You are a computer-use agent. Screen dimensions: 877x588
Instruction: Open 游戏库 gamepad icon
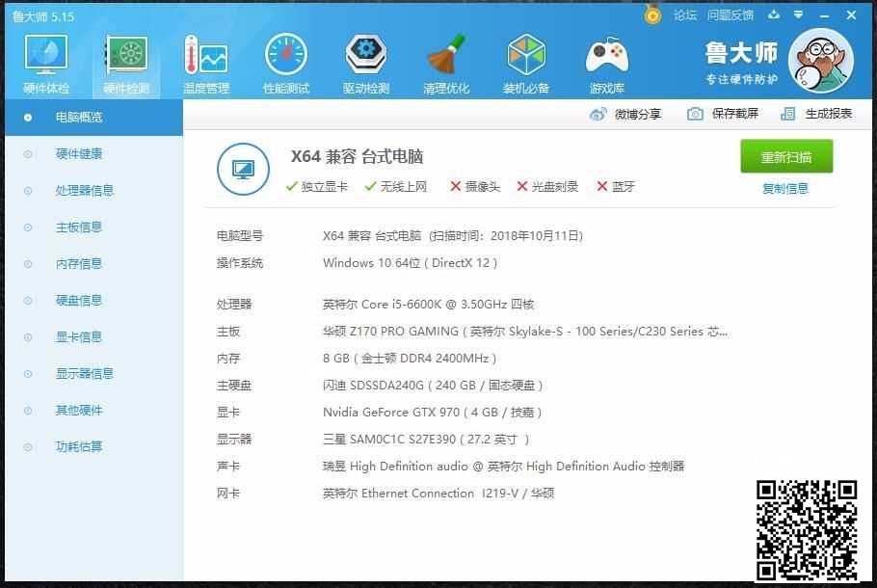(606, 56)
